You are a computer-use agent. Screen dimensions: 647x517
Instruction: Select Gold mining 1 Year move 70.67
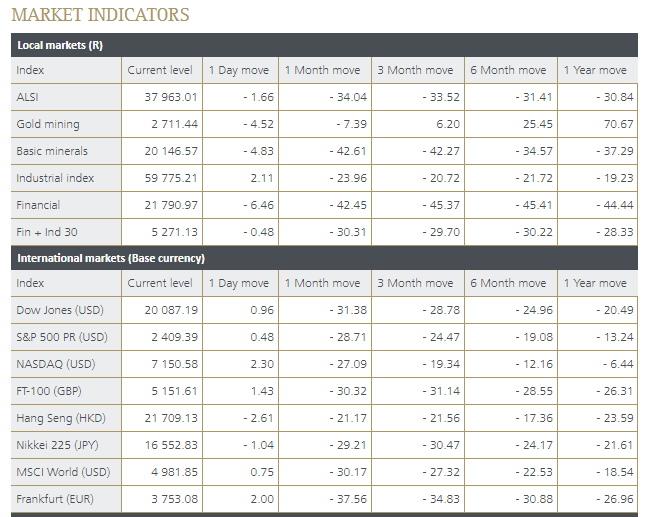pyautogui.click(x=618, y=124)
